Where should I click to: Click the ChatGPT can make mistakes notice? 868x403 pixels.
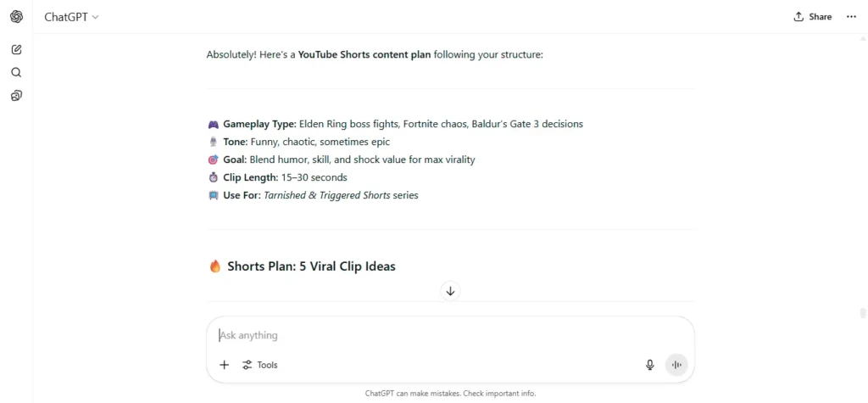tap(450, 394)
